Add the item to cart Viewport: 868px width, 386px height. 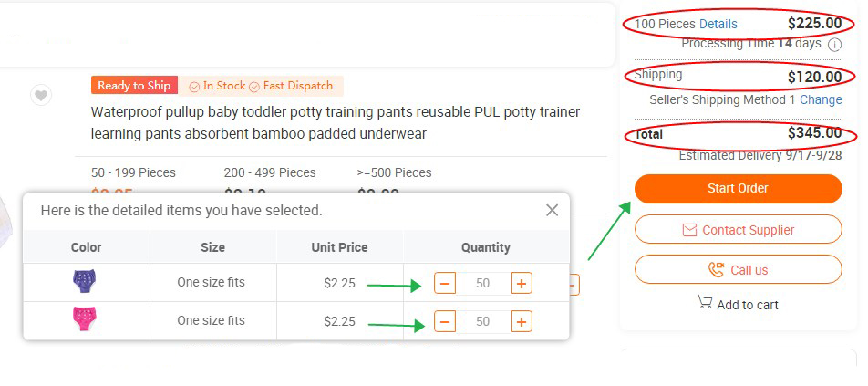tap(738, 304)
